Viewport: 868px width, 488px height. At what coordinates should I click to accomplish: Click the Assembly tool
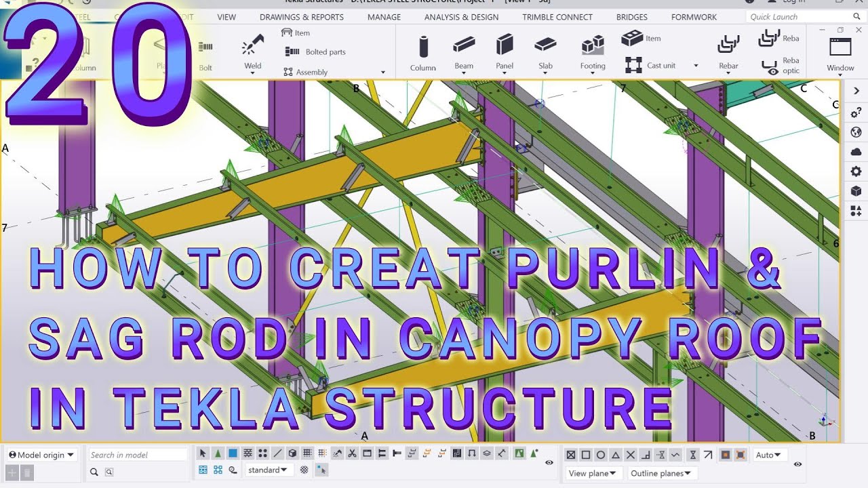tap(306, 72)
